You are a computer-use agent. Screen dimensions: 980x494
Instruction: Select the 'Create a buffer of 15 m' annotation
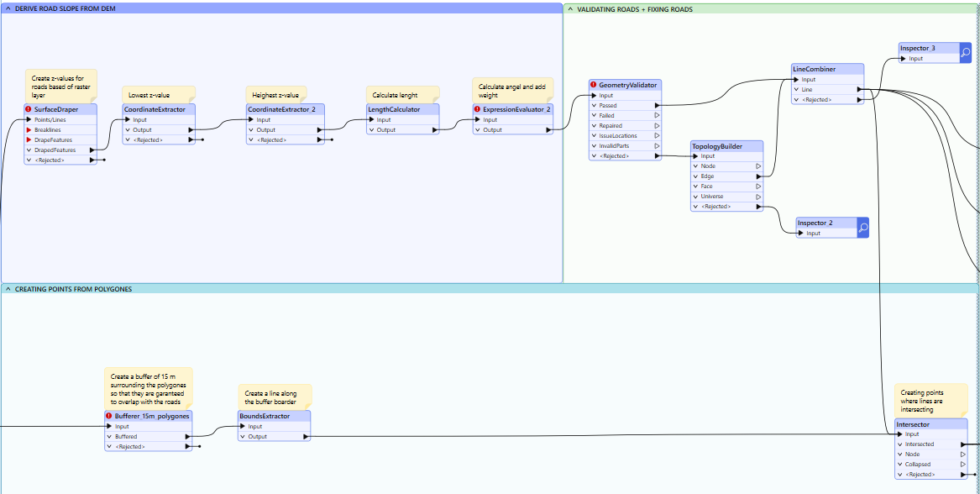[149, 389]
